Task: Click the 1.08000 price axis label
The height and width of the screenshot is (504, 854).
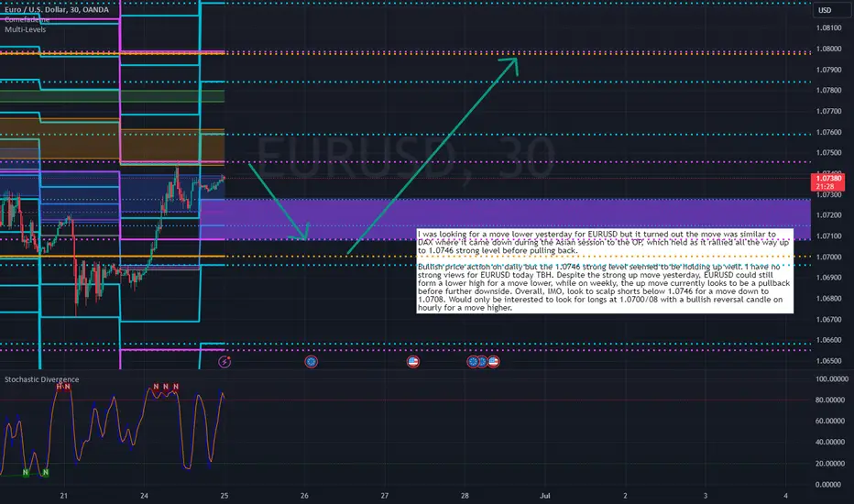Action: click(828, 49)
